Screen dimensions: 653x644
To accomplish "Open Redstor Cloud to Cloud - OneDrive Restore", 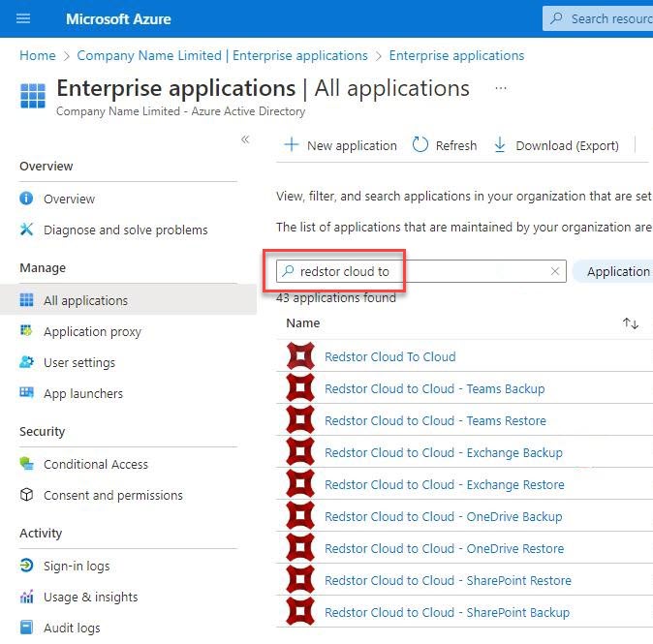I will pos(444,549).
